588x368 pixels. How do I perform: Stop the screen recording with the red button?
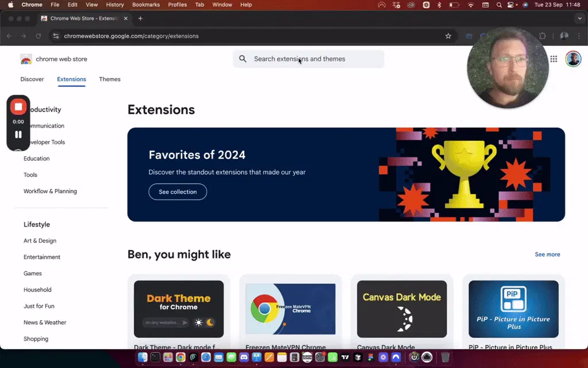point(18,107)
